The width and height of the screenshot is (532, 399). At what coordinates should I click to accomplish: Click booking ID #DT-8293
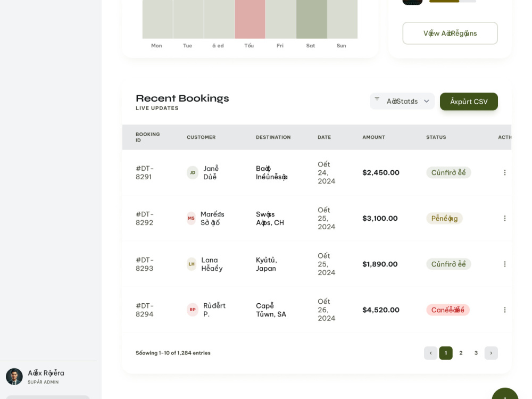[145, 264]
